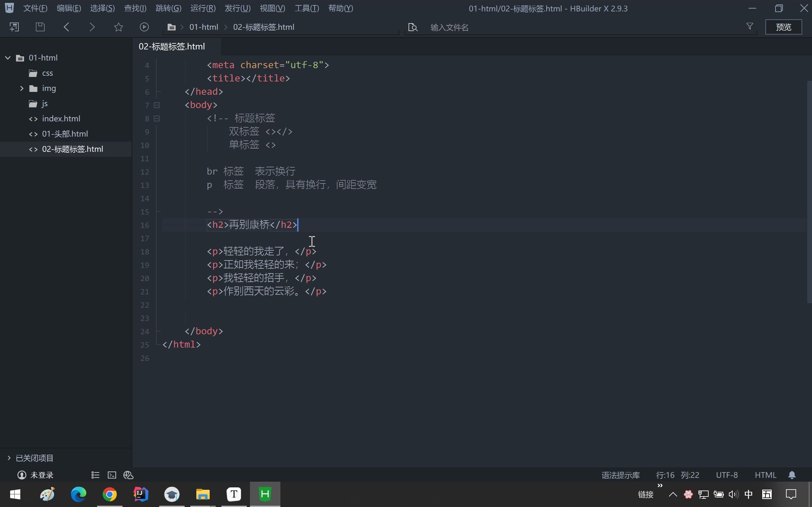Click the Save file toolbar icon
Image resolution: width=812 pixels, height=507 pixels.
40,27
